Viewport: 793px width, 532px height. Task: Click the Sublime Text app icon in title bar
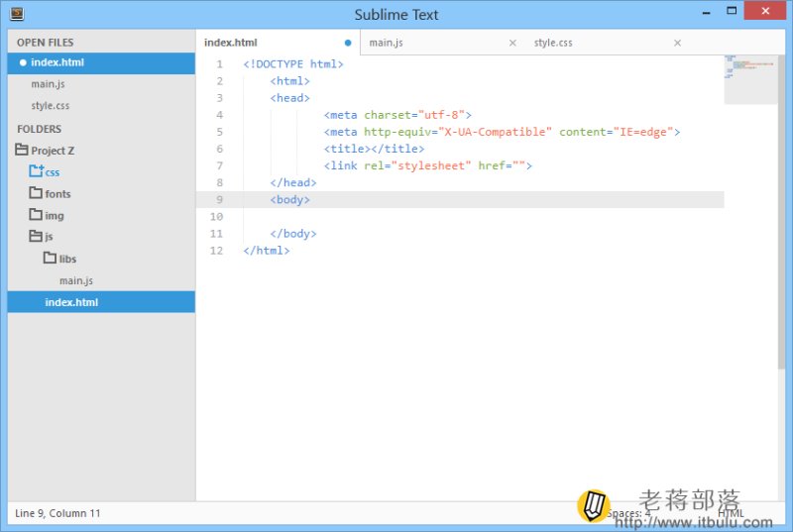tap(17, 14)
